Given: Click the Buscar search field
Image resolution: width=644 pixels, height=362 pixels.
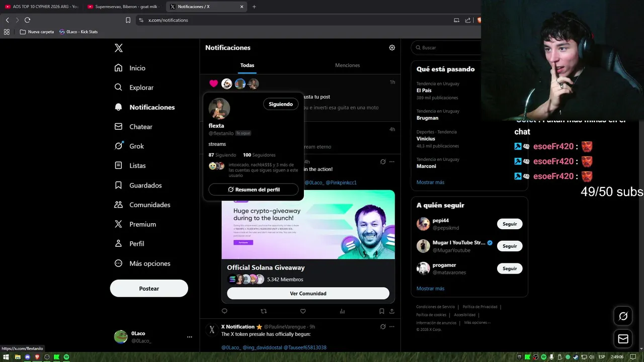Looking at the screenshot, I should (446, 48).
